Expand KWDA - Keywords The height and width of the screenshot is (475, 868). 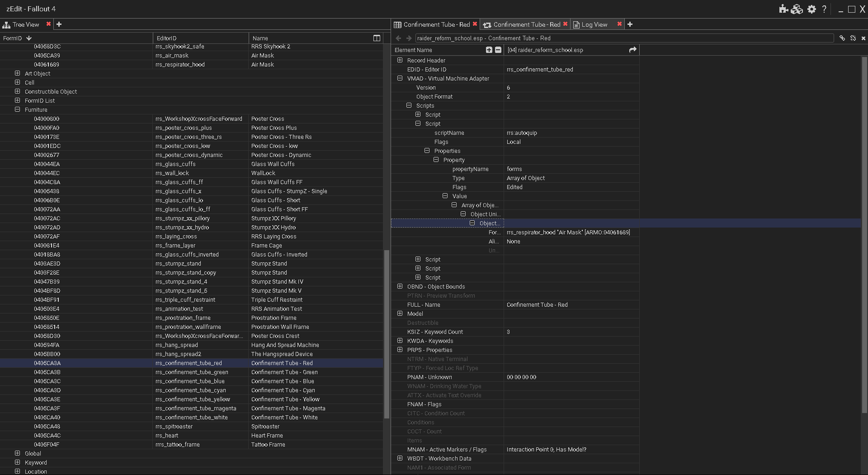(x=400, y=341)
